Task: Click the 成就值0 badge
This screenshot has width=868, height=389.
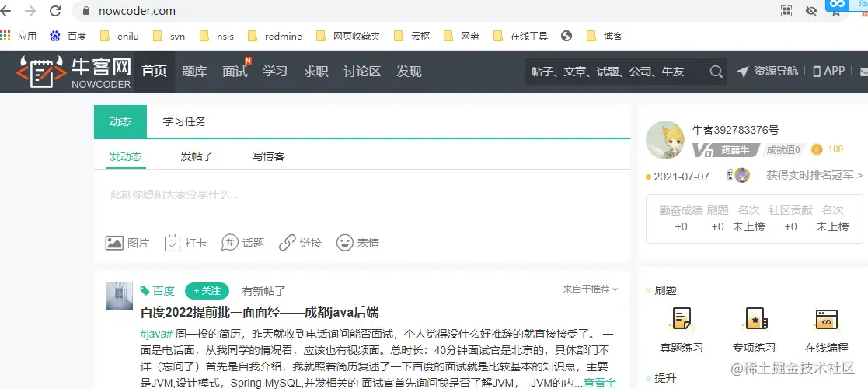Action: (783, 149)
